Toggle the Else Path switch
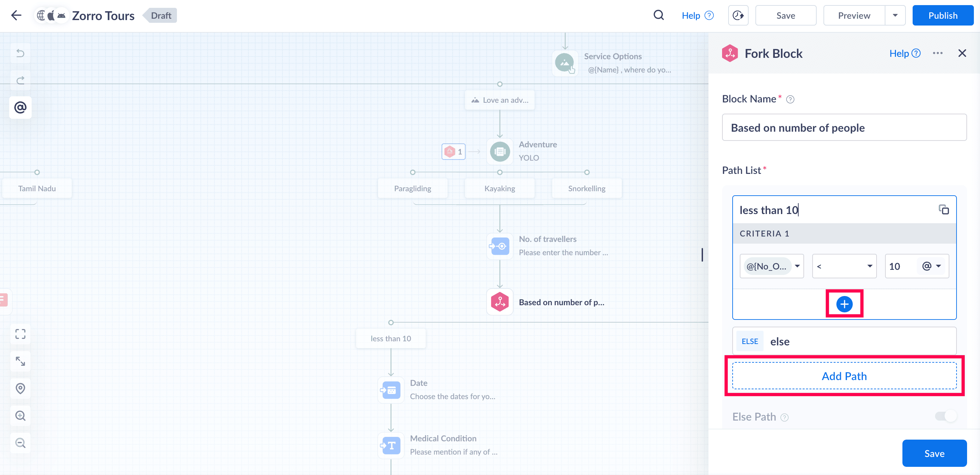 [945, 416]
